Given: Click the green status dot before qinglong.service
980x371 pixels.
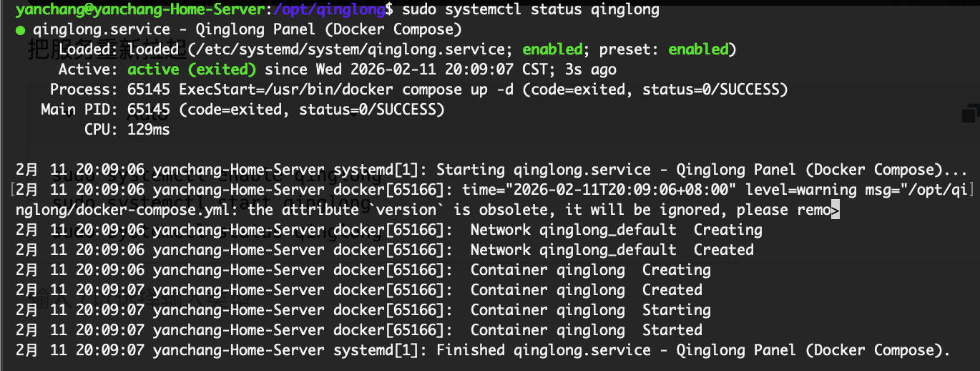Looking at the screenshot, I should pos(20,30).
